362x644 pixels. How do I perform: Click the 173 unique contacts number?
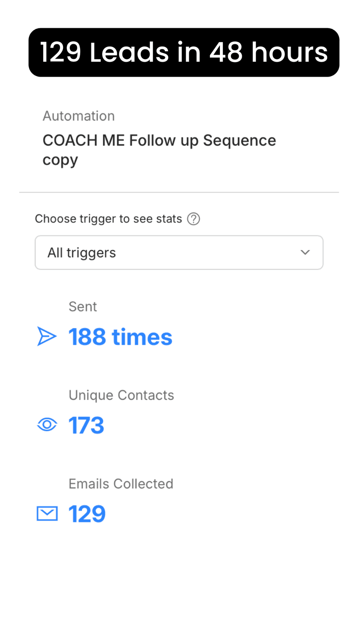pos(86,425)
